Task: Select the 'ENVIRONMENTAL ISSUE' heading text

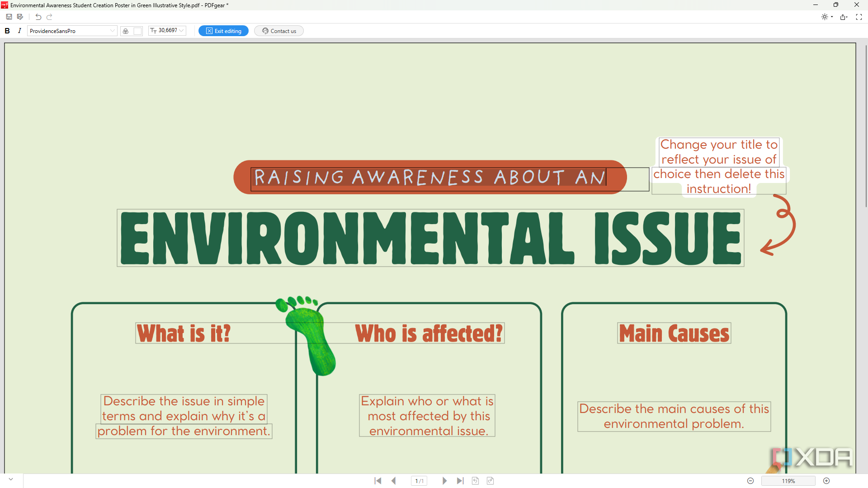Action: 430,238
